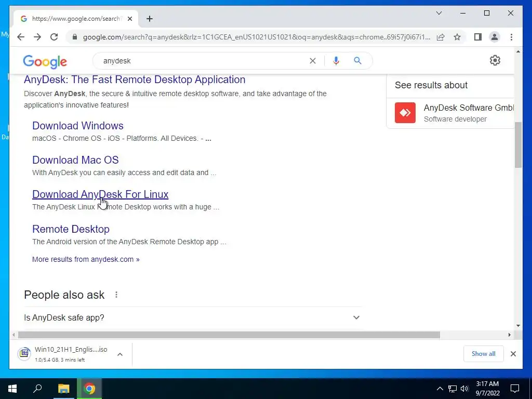Click the horizontal page scrollbar thumb
This screenshot has height=399, width=532.
coord(229,335)
